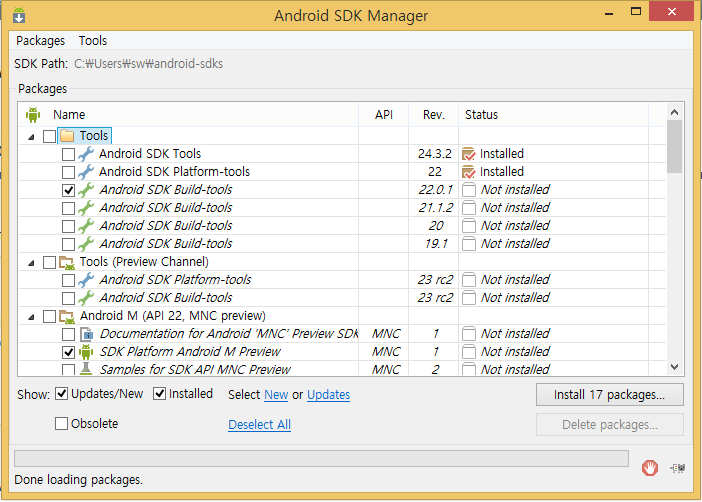Image resolution: width=702 pixels, height=502 pixels.
Task: Open the Tools menu
Action: (93, 41)
